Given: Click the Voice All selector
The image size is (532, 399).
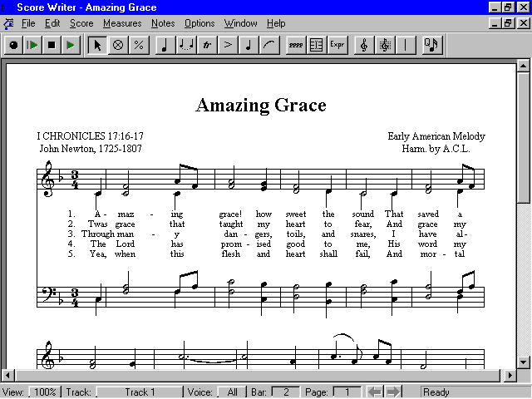Looking at the screenshot, I should coord(232,392).
